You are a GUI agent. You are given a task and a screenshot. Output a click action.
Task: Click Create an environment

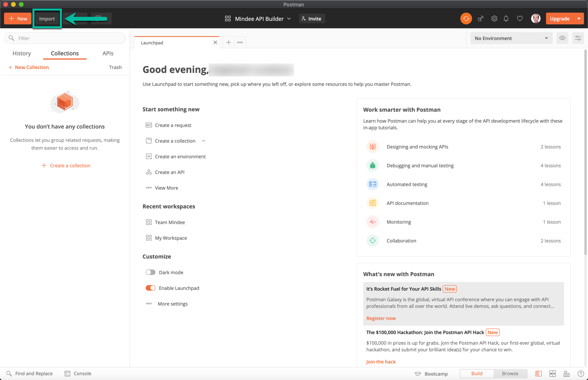[176, 156]
